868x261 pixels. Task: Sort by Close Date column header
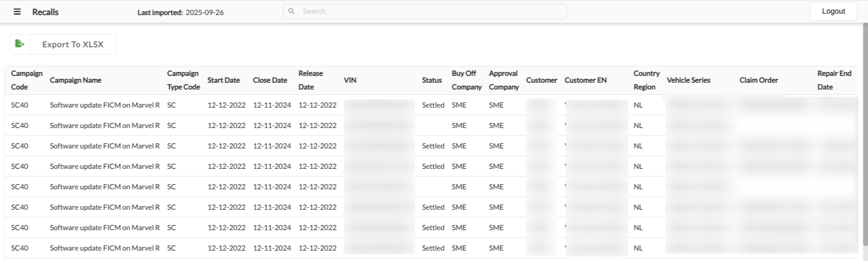pyautogui.click(x=270, y=80)
